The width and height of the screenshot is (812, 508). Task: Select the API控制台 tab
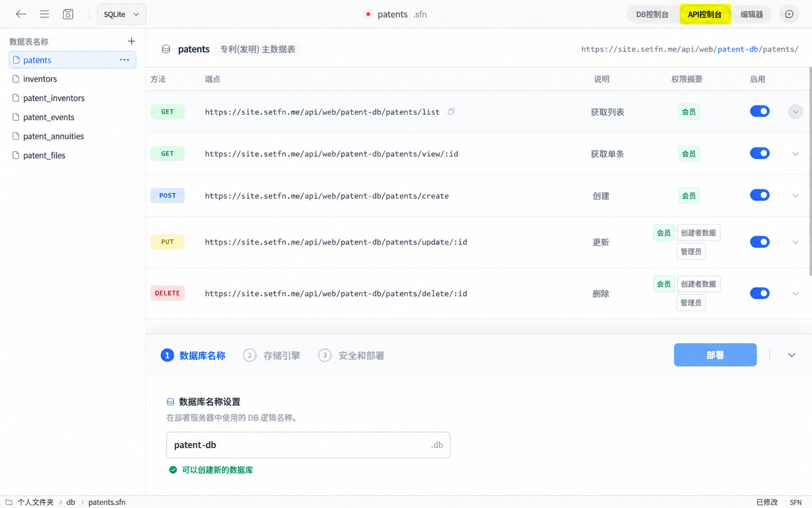pos(704,14)
